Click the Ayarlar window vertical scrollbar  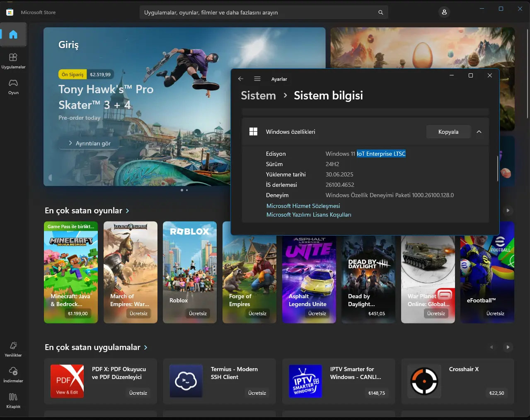click(498, 168)
